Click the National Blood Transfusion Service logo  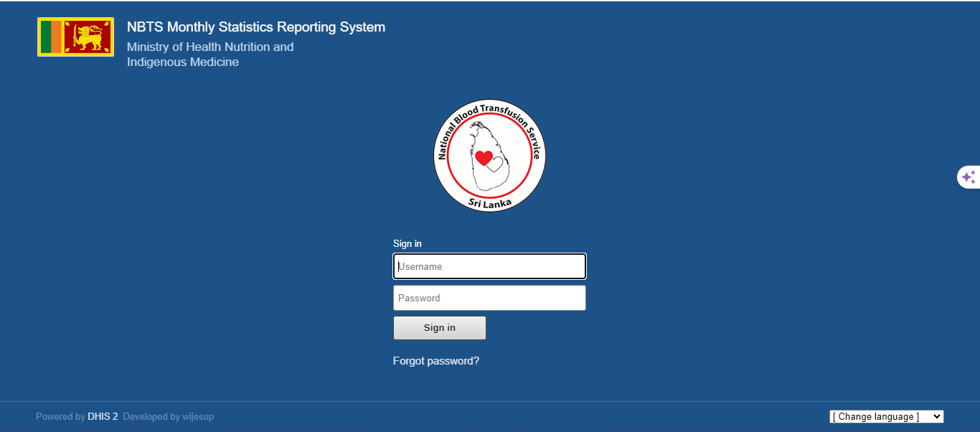coord(489,156)
